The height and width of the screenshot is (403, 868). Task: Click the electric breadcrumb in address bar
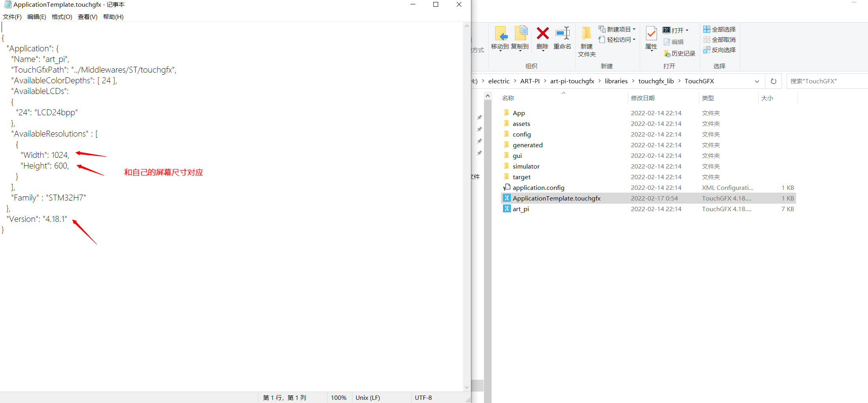(499, 81)
